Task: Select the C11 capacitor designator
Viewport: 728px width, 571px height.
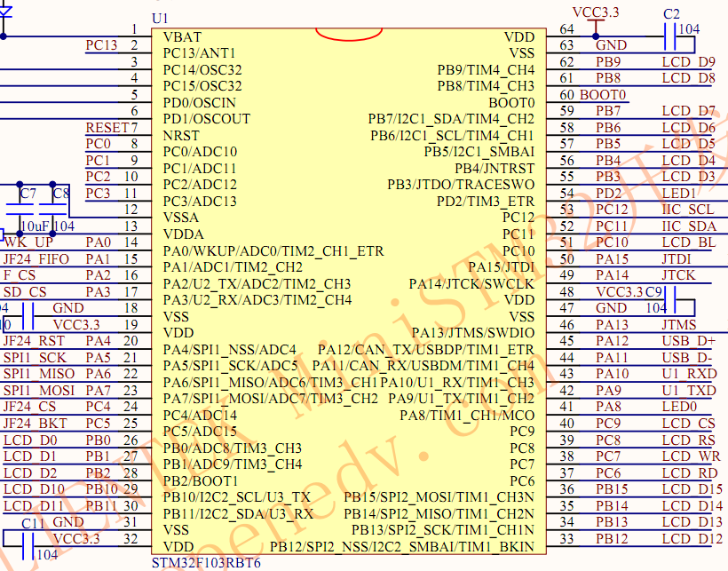Action: [x=33, y=524]
